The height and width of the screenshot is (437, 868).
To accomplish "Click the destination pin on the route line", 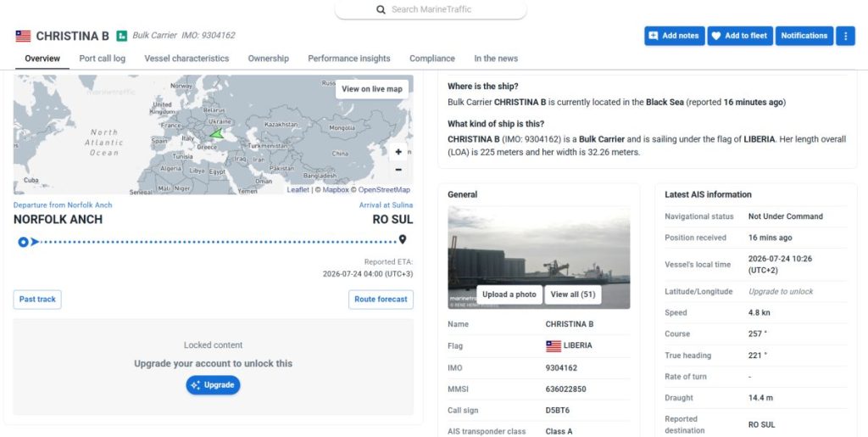I will tap(403, 239).
